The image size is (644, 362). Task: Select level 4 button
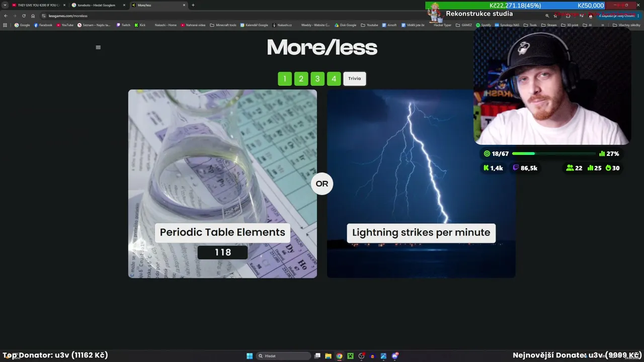pos(334,78)
